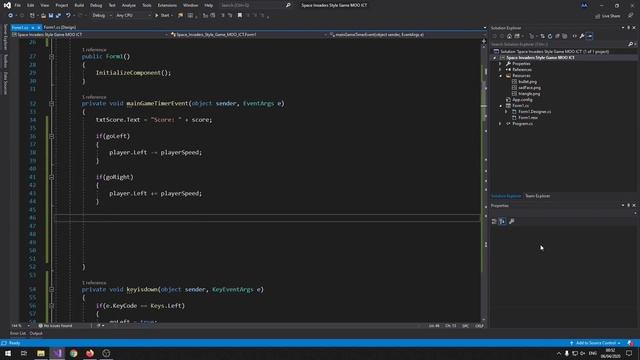Switch to the Form1.cs [Design] tab

pyautogui.click(x=60, y=27)
